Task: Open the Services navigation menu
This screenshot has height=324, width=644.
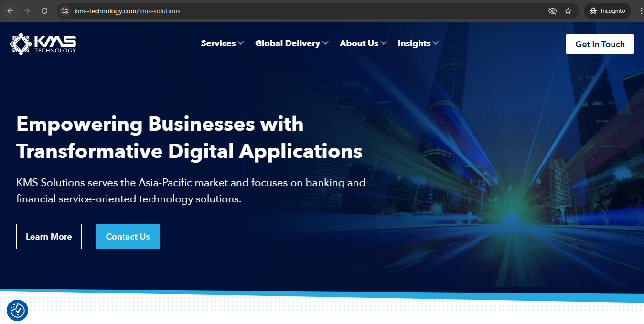Action: (x=218, y=43)
